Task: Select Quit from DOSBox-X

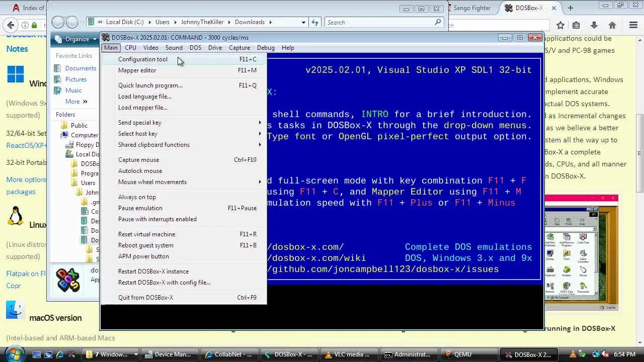Action: 184,298
